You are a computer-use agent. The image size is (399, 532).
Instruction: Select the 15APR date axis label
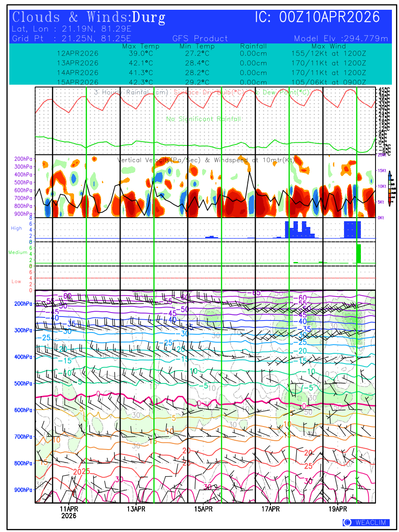pos(203,509)
